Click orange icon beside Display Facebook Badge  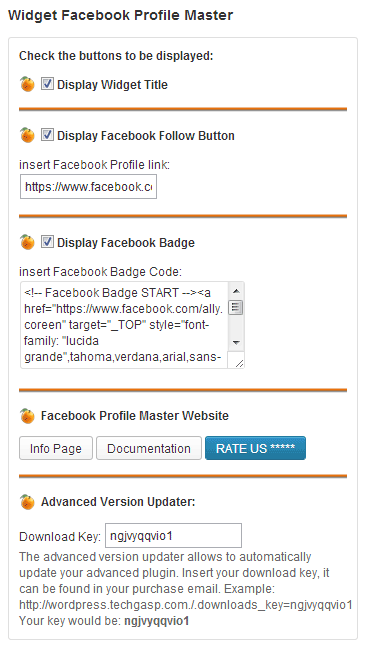point(27,242)
